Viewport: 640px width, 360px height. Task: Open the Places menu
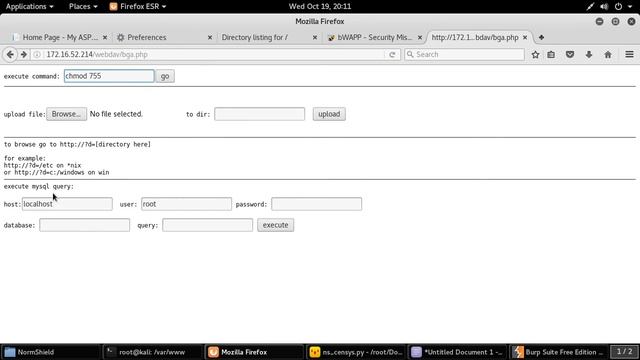coord(83,6)
